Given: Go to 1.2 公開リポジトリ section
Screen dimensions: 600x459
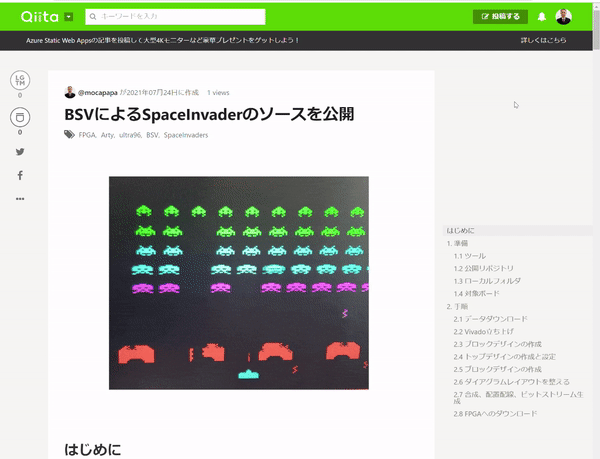Looking at the screenshot, I should [484, 269].
